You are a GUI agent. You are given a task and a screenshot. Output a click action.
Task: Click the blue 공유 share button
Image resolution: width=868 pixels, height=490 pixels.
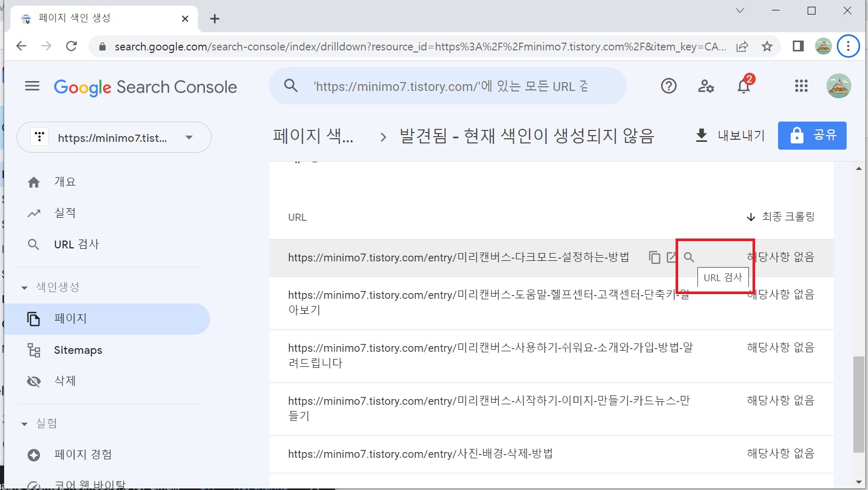pos(812,136)
